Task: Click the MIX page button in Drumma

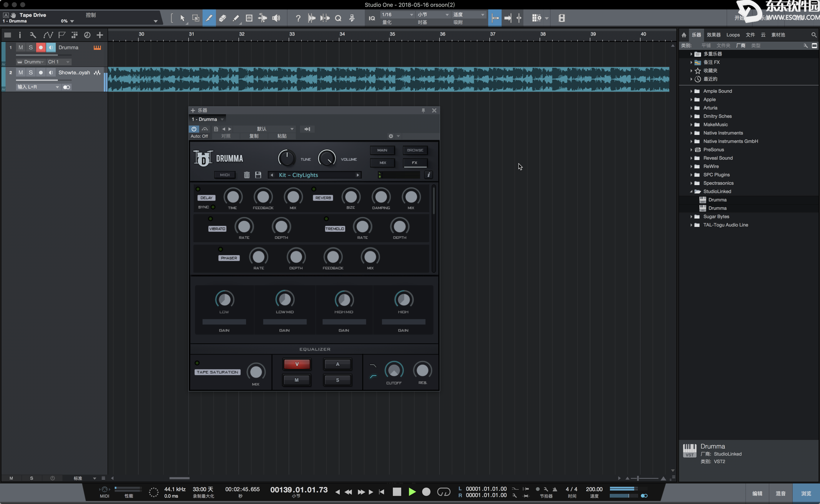Action: (382, 163)
